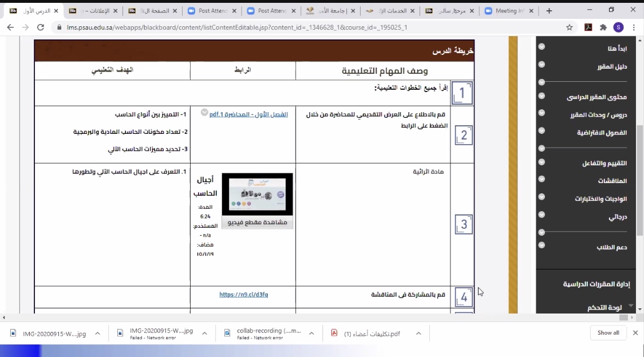Screen dimensions: 644x357
Task: Reload the Blackboard page
Action: click(40, 27)
